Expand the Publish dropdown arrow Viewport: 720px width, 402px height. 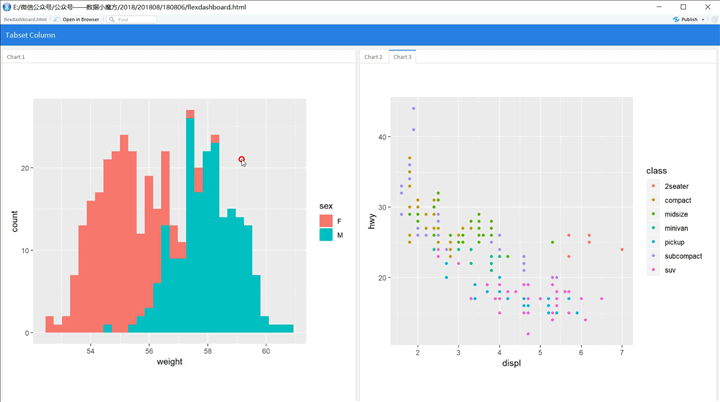[x=703, y=19]
